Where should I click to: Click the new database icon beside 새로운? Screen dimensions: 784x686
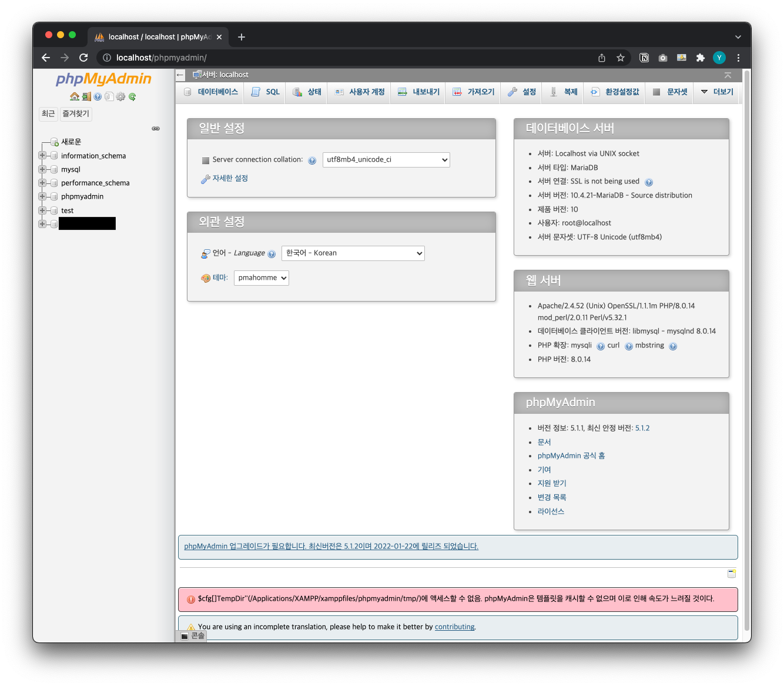point(55,142)
